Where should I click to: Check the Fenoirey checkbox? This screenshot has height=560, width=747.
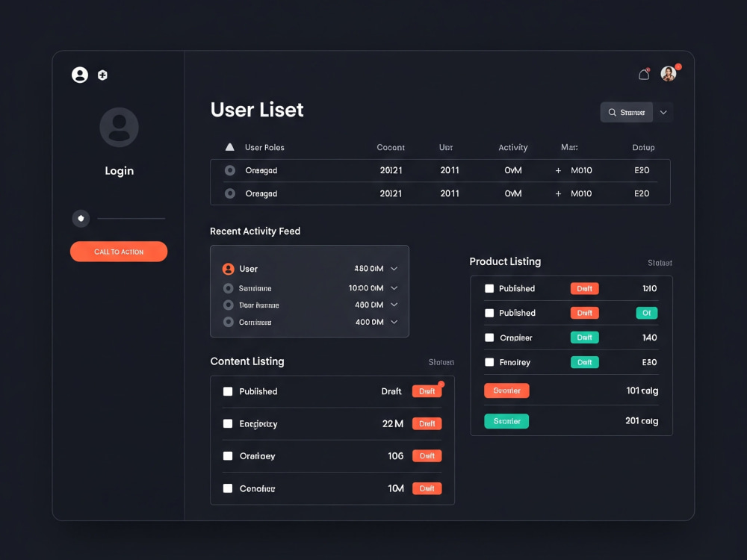pyautogui.click(x=489, y=362)
